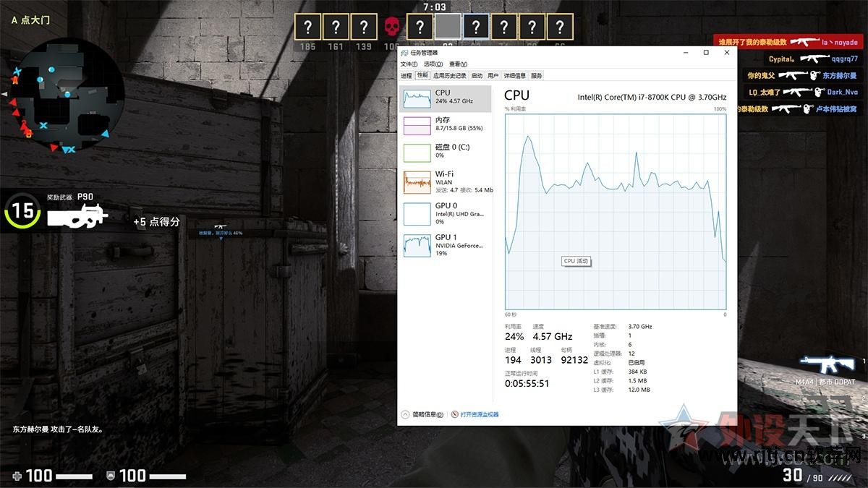This screenshot has height=488, width=868.
Task: Click the player avatar above score 139
Action: (363, 27)
